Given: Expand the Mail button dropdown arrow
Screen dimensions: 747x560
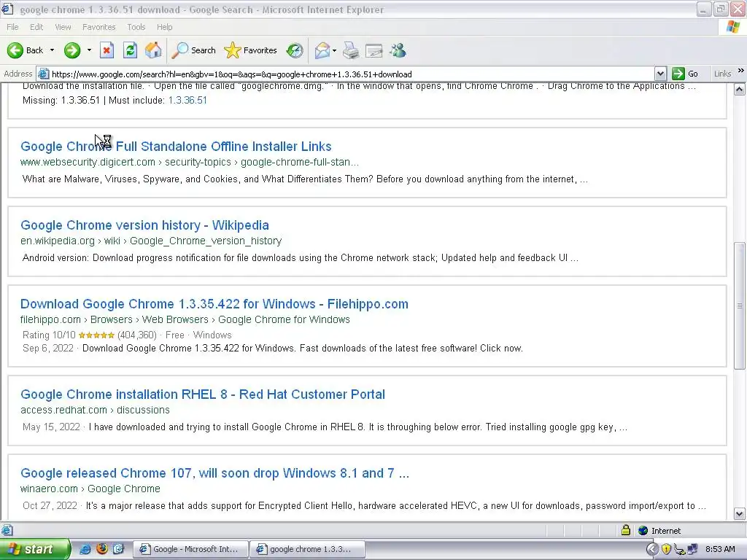Looking at the screenshot, I should tap(334, 50).
